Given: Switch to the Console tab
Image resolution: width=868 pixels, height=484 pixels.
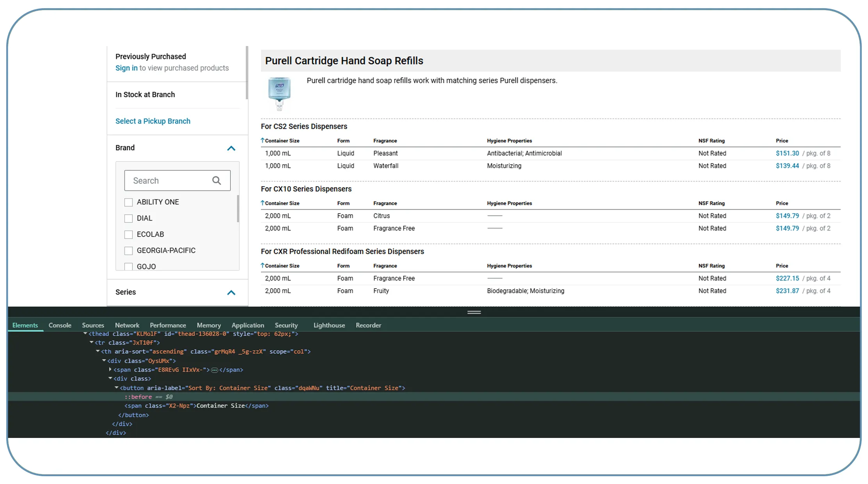Looking at the screenshot, I should click(x=60, y=325).
